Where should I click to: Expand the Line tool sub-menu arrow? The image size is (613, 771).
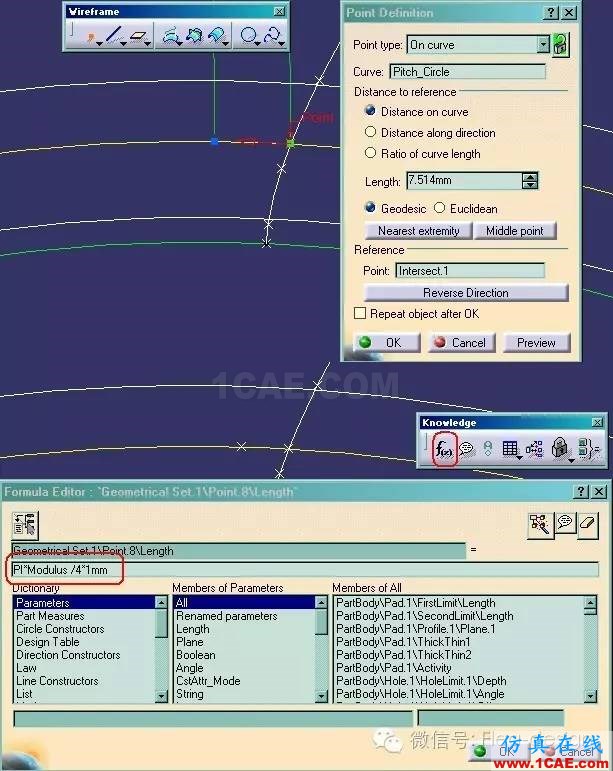click(x=124, y=44)
